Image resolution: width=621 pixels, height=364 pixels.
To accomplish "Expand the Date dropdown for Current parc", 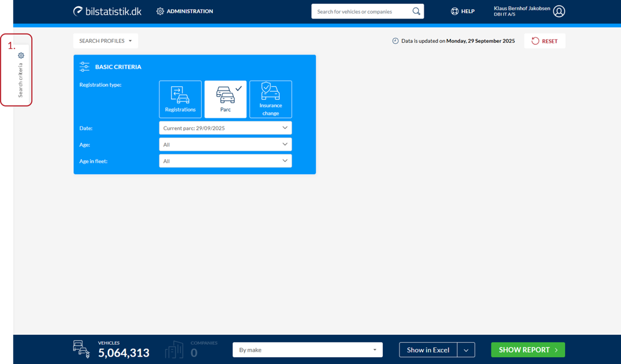I will [x=225, y=128].
